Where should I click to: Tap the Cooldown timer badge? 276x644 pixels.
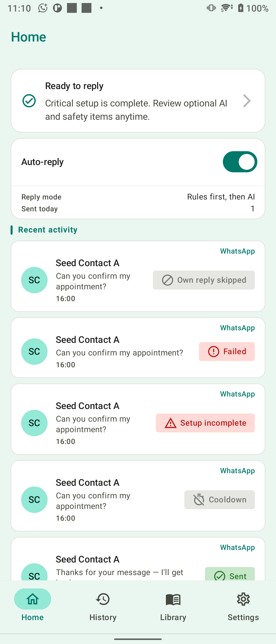[219, 500]
